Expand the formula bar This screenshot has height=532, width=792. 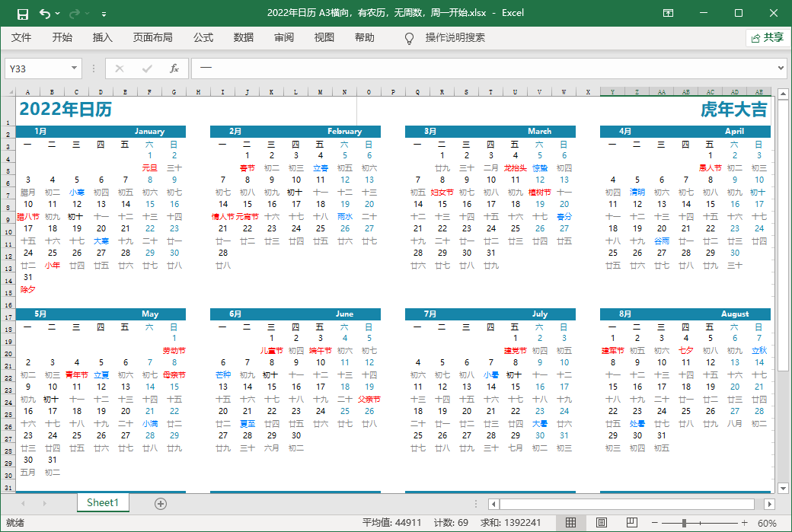tap(781, 68)
